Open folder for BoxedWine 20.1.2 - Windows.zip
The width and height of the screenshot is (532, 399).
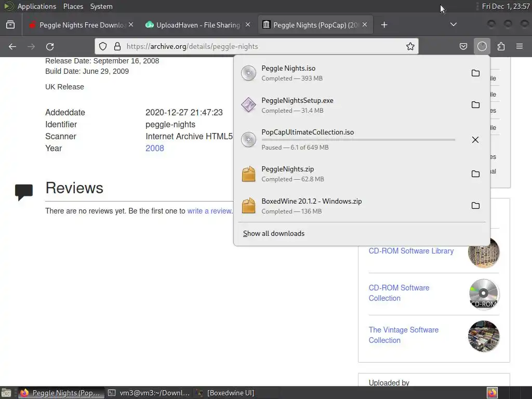[475, 206]
